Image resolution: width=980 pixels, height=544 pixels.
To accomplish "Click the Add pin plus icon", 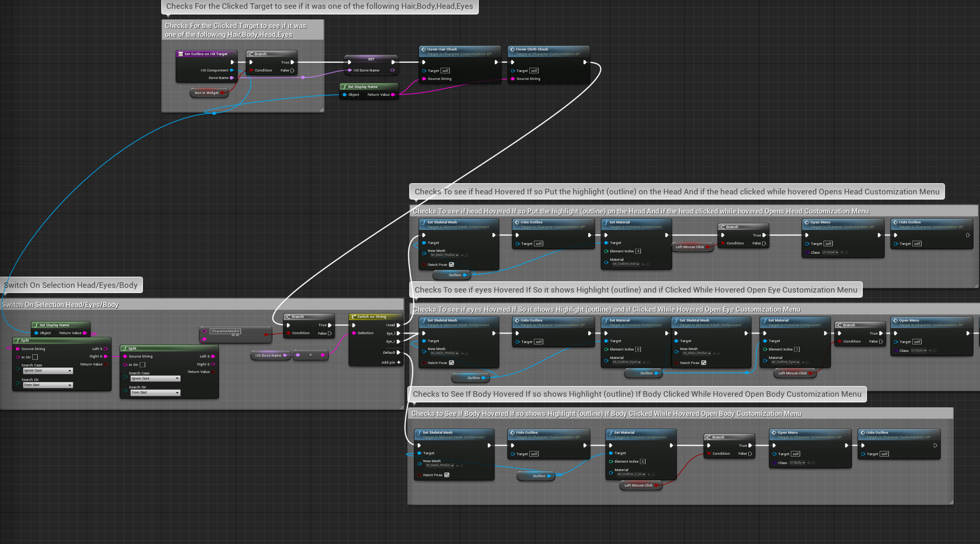I will [398, 362].
